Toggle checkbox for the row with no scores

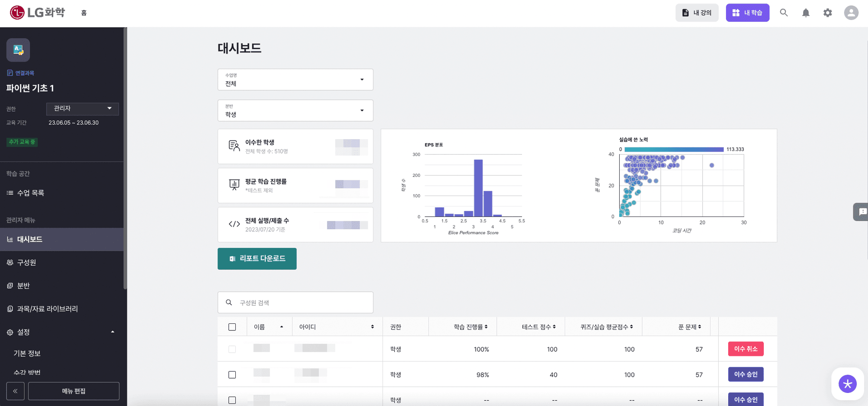point(232,400)
